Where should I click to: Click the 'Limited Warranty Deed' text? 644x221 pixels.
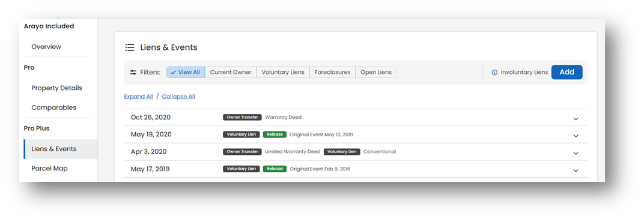click(x=293, y=152)
